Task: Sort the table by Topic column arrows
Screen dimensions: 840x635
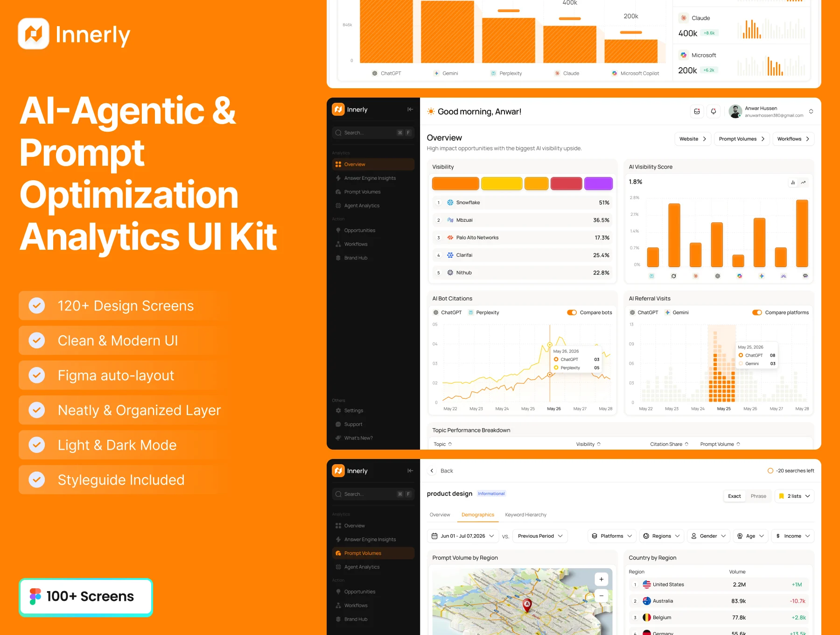Action: click(450, 444)
